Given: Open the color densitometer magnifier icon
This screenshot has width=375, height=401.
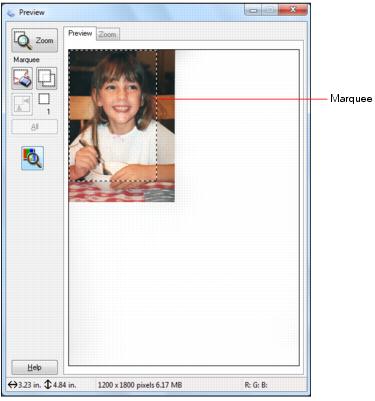Looking at the screenshot, I should [x=32, y=158].
